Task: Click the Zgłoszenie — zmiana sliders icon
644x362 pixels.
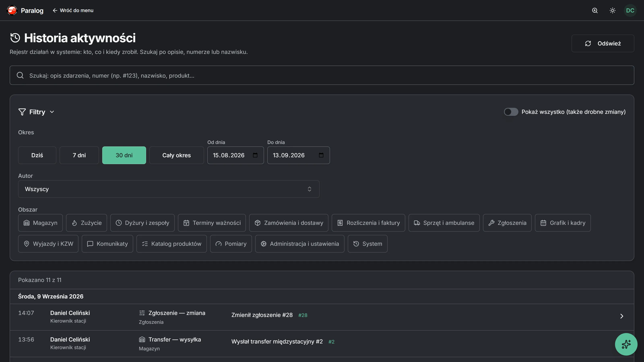Action: pyautogui.click(x=142, y=313)
